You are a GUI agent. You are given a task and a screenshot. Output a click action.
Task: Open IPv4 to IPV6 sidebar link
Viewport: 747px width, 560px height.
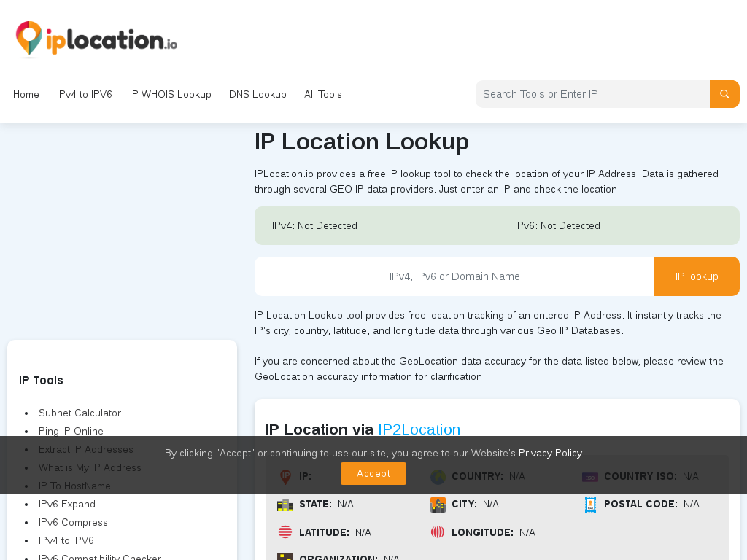(x=66, y=540)
